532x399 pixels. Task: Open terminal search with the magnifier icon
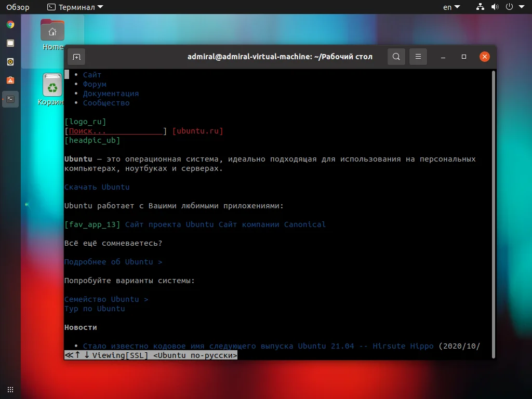click(x=396, y=57)
